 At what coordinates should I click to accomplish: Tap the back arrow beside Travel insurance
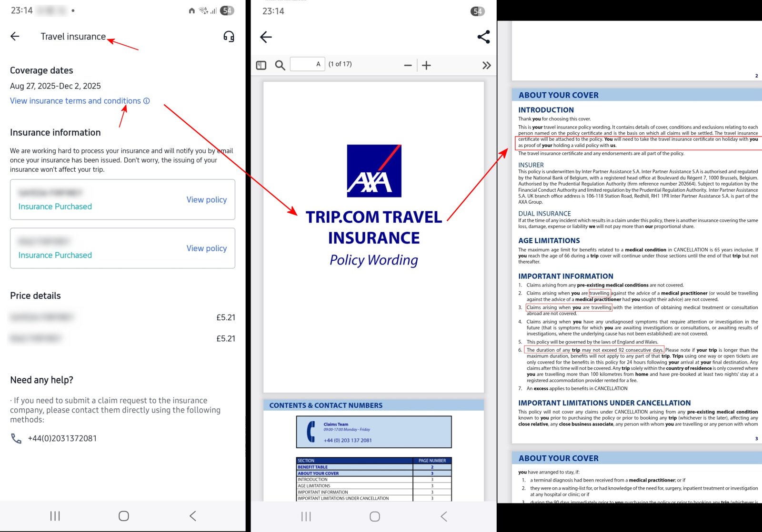tap(15, 37)
